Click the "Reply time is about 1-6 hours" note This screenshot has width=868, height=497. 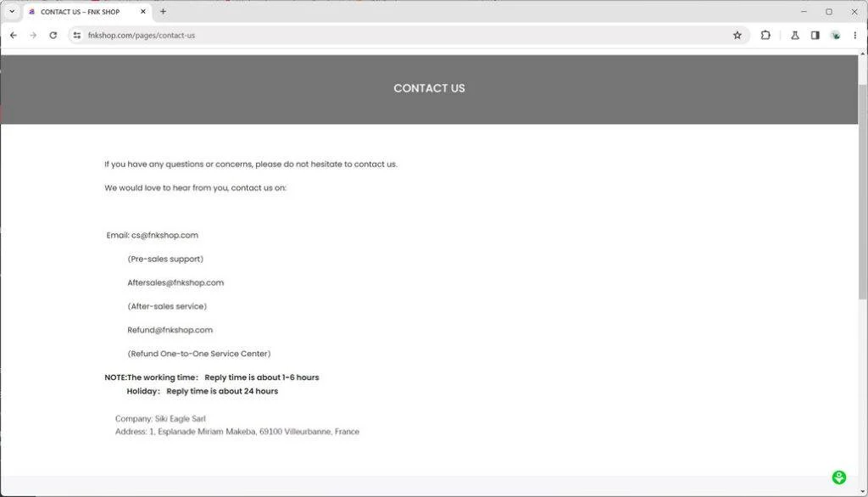(x=262, y=377)
